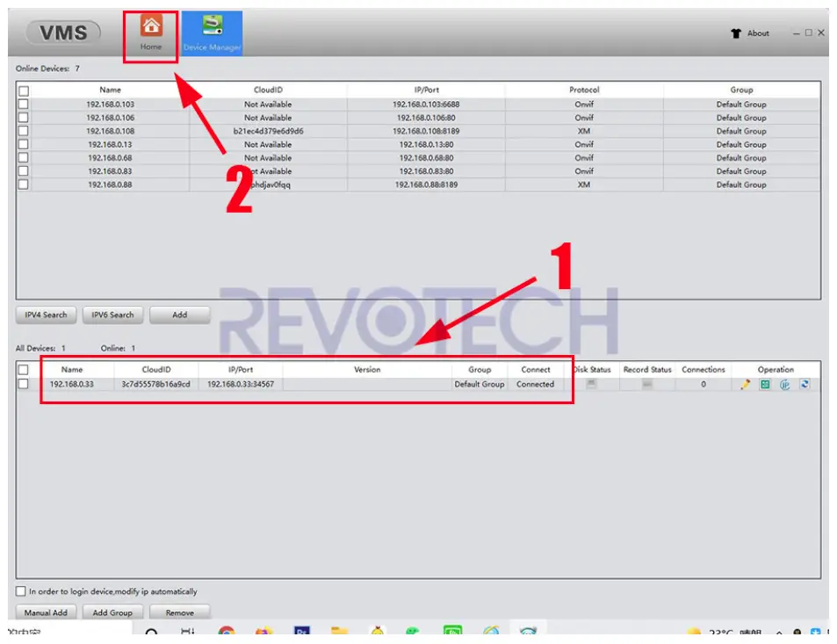Click the Connected status cell
The height and width of the screenshot is (644, 837).
pos(536,384)
